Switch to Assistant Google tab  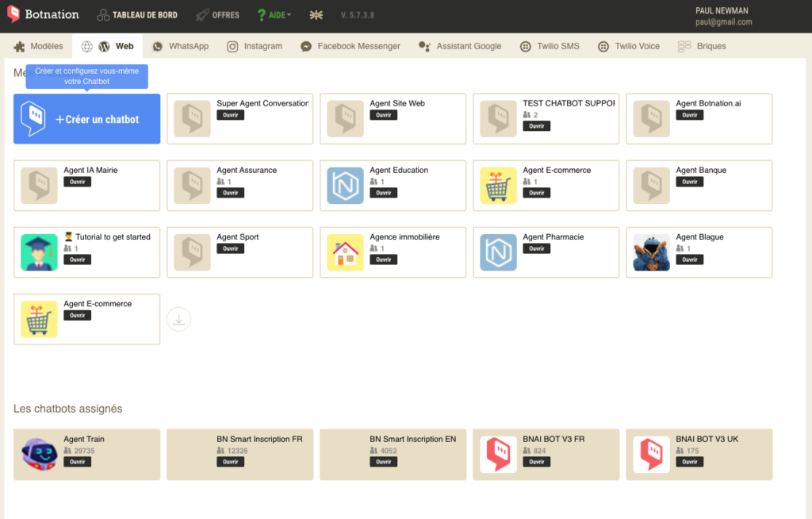click(460, 46)
